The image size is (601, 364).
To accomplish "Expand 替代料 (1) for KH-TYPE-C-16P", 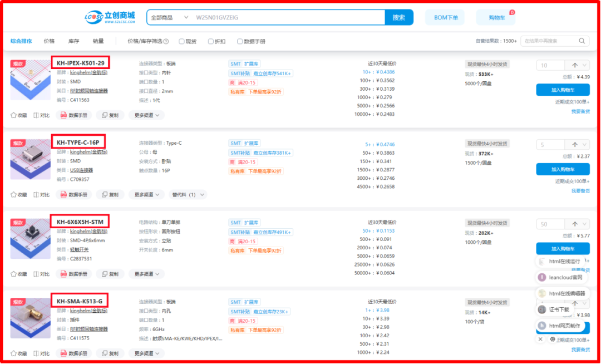I will 188,195.
